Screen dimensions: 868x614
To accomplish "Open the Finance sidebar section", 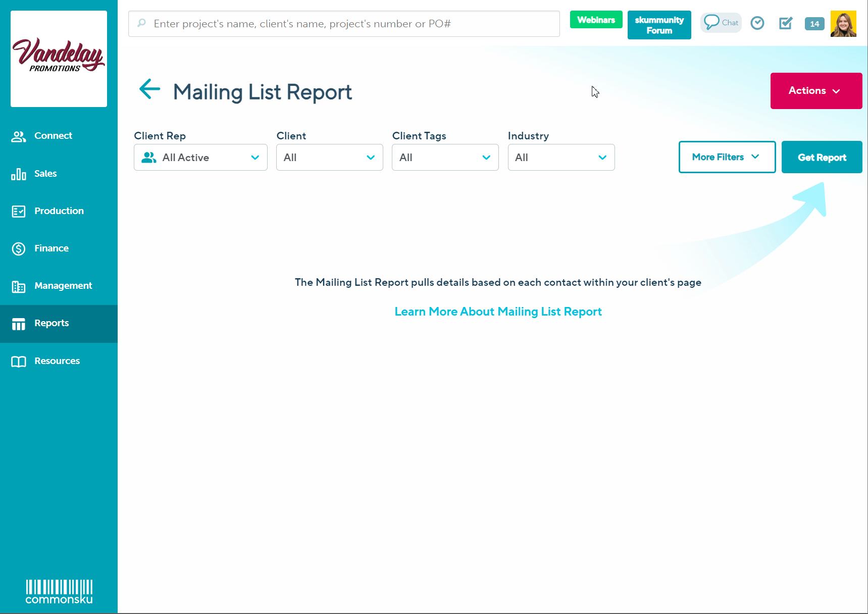I will point(51,248).
